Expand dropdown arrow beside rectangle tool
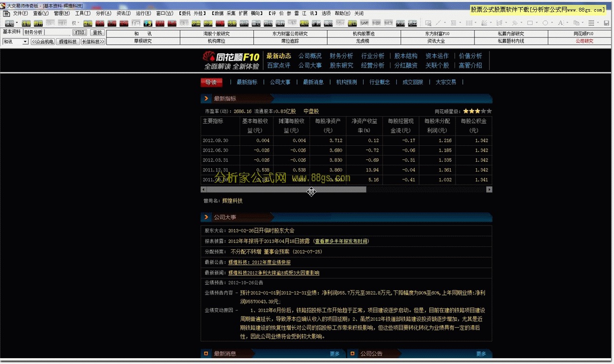The image size is (614, 364). coord(537,23)
